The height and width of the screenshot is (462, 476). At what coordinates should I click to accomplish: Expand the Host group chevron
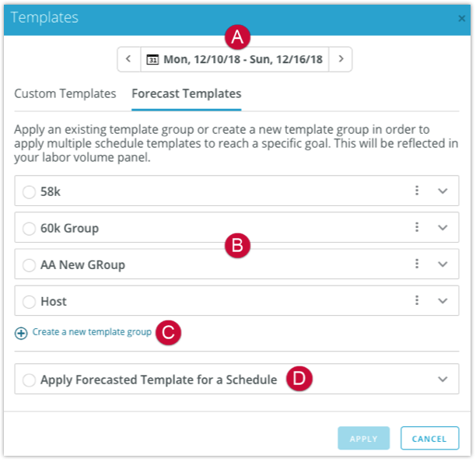pos(443,301)
